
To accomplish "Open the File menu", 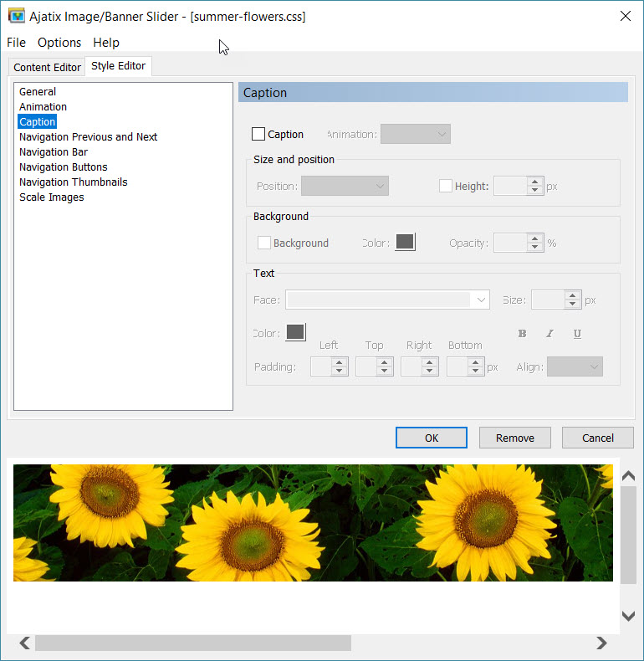I will click(17, 43).
